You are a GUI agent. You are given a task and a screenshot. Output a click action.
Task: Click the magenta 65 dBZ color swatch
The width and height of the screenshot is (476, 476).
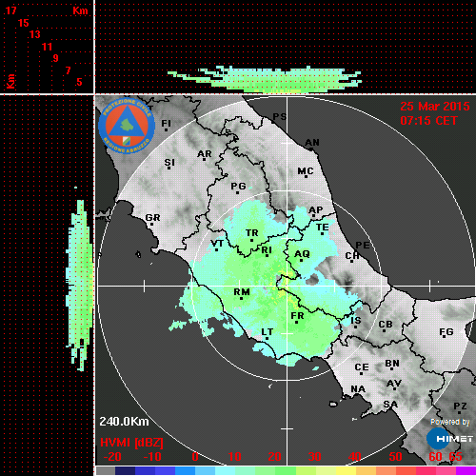coord(466,471)
